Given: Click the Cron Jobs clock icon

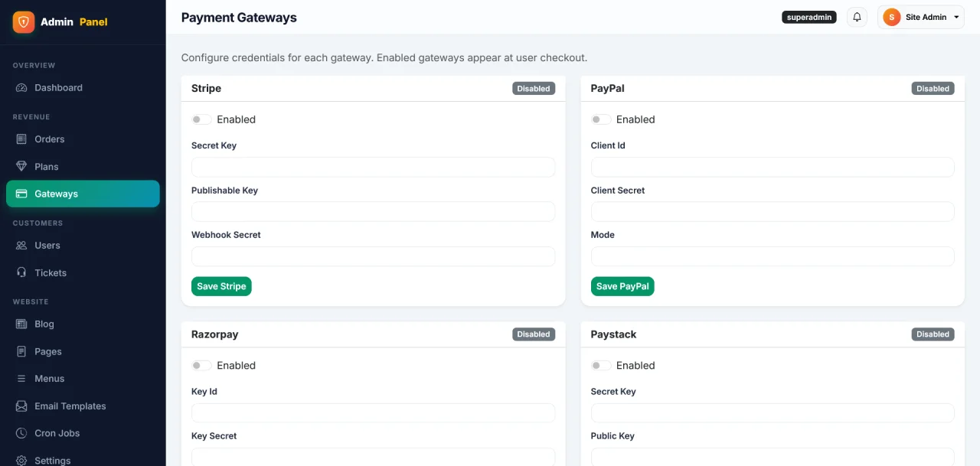Looking at the screenshot, I should 21,433.
